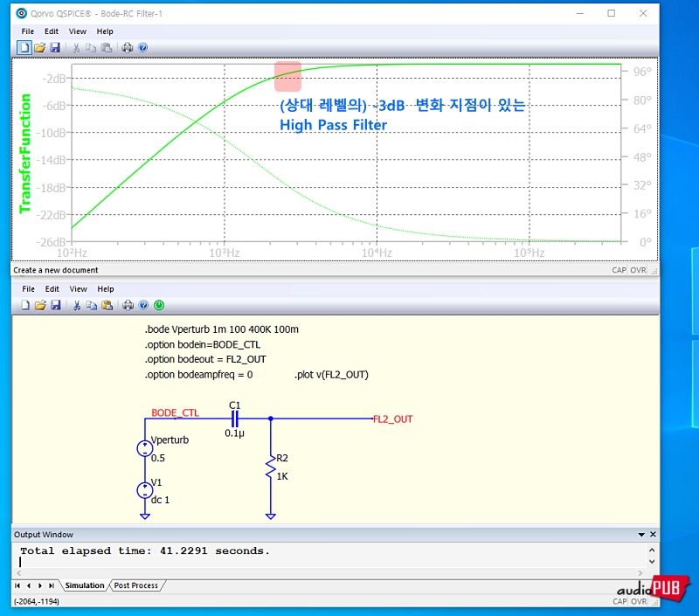
Task: Minimize the QSPICE window
Action: [580, 13]
